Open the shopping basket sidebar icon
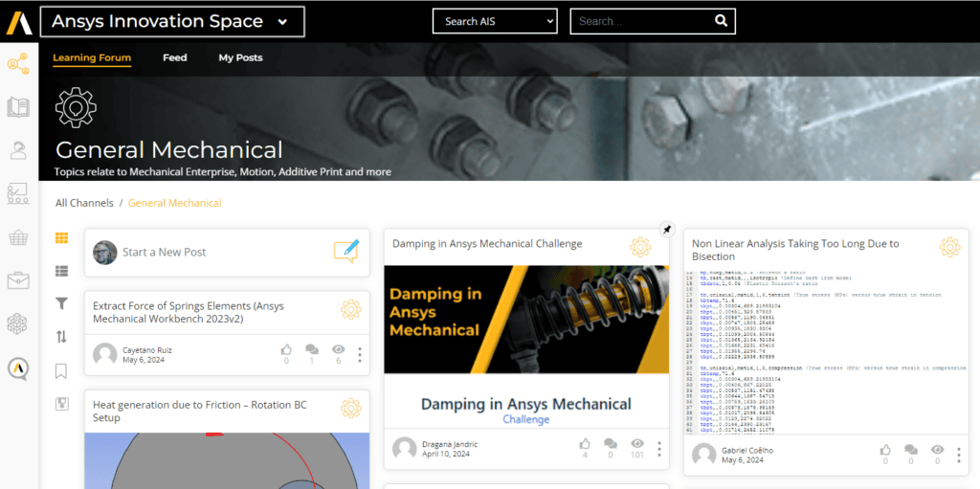The height and width of the screenshot is (489, 980). 18,237
